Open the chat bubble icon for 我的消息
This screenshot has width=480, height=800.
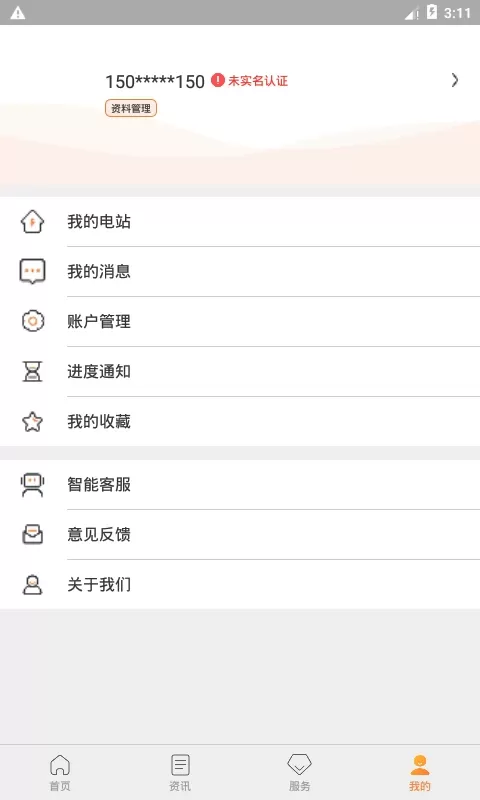click(x=32, y=271)
